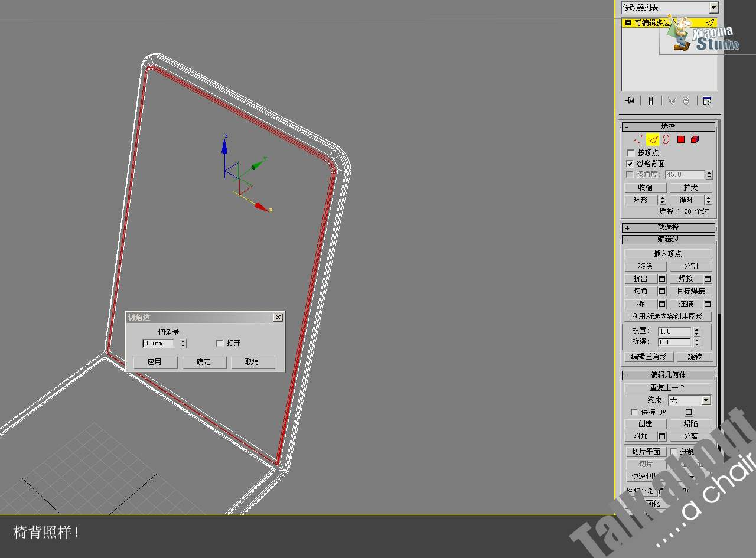Click the 附加 button
This screenshot has width=756, height=558.
(641, 436)
